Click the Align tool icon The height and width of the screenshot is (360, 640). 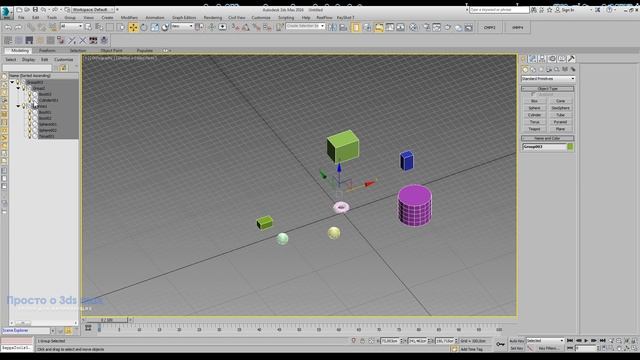pyautogui.click(x=343, y=27)
